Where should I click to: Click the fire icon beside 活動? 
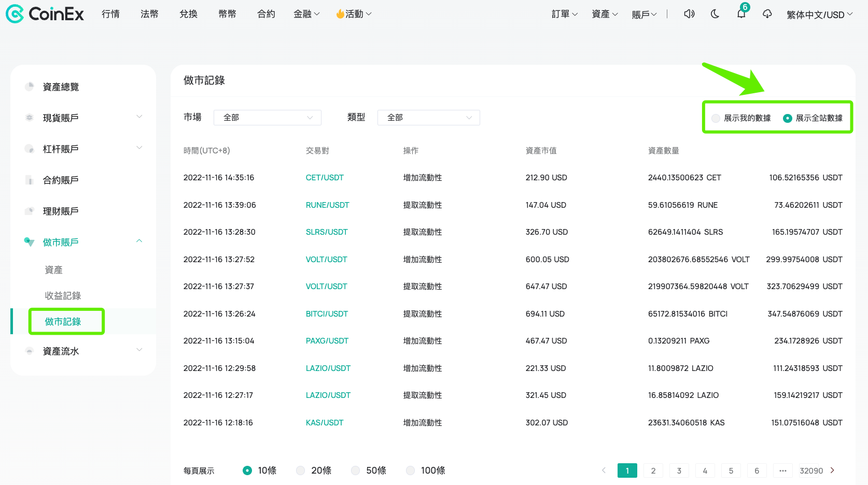point(340,14)
